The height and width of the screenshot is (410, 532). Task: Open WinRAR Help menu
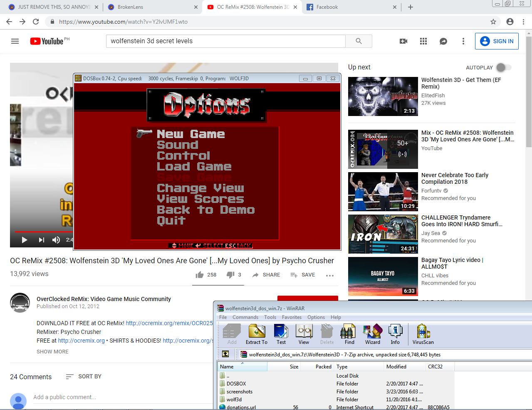tap(336, 317)
